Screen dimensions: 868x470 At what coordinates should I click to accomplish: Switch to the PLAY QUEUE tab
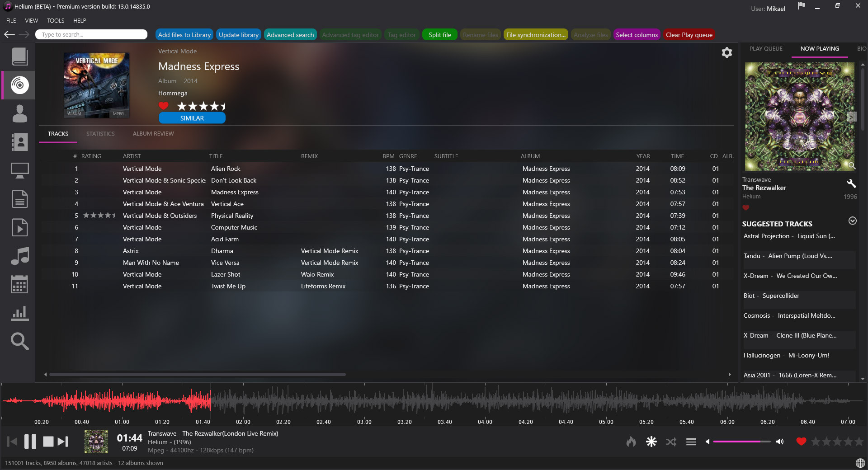pyautogui.click(x=766, y=48)
